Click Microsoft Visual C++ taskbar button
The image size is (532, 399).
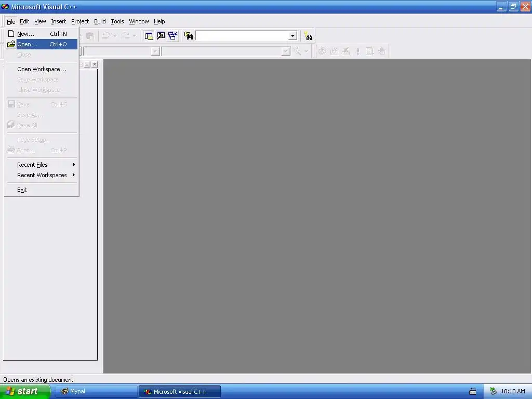point(179,392)
